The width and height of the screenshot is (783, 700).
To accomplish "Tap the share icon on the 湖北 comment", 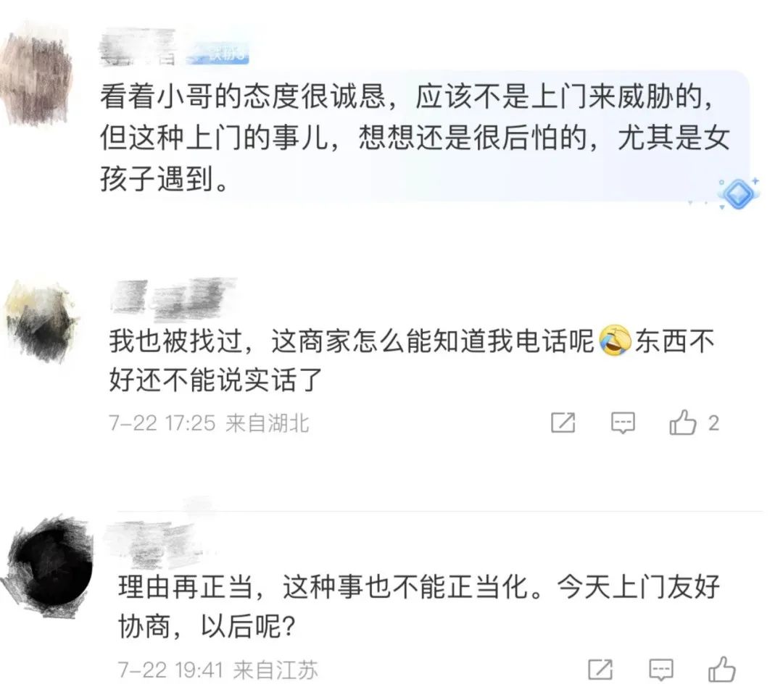I will coord(563,422).
